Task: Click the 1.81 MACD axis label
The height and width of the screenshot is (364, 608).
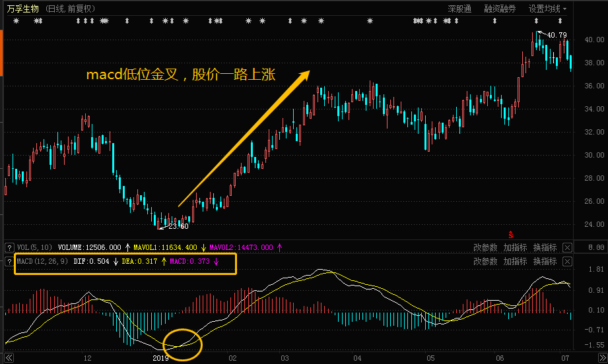Action: point(596,269)
